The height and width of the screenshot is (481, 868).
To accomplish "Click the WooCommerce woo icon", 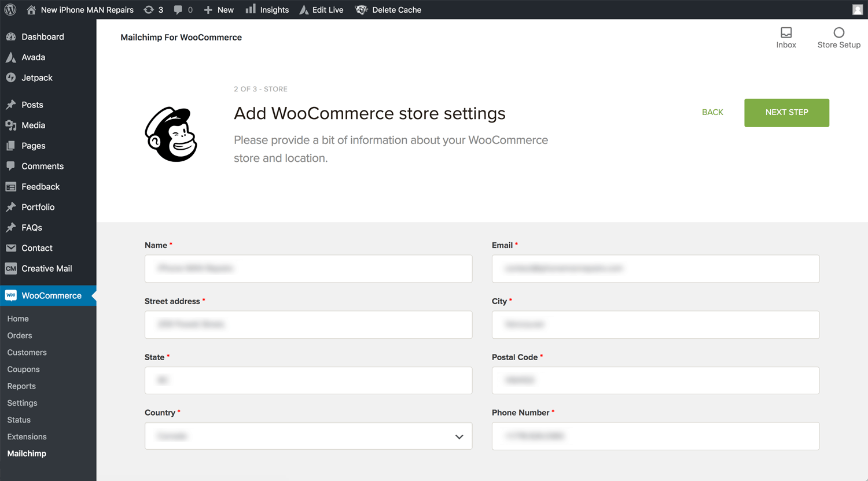I will click(x=11, y=295).
